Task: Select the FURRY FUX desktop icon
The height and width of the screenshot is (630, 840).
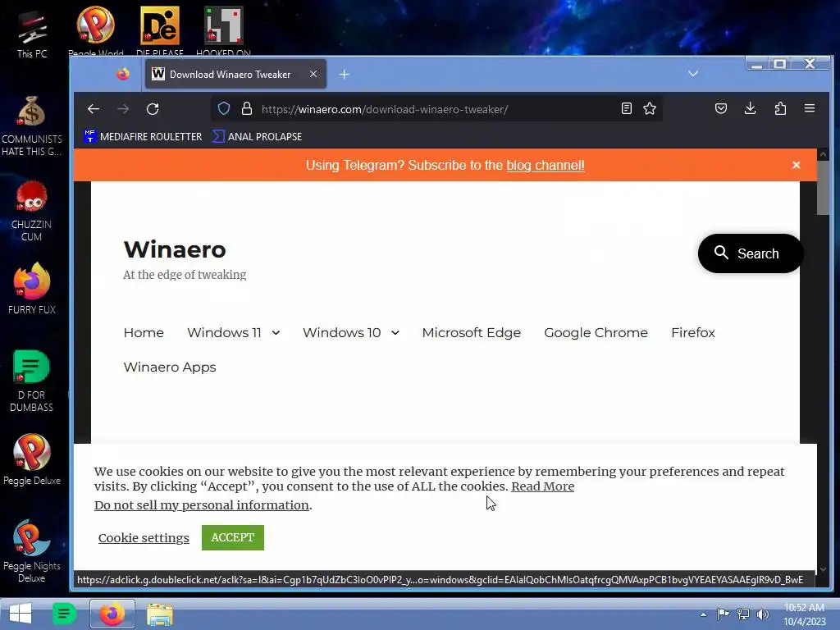Action: 32,289
